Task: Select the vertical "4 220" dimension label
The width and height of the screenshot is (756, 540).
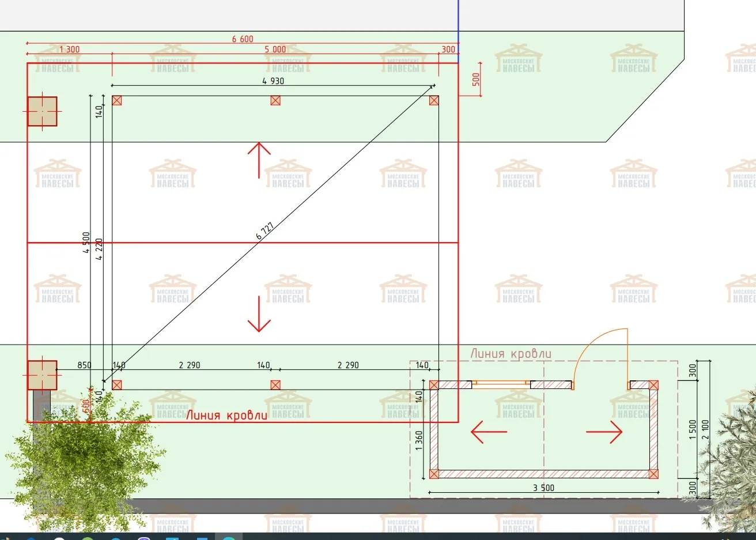Action: (99, 249)
